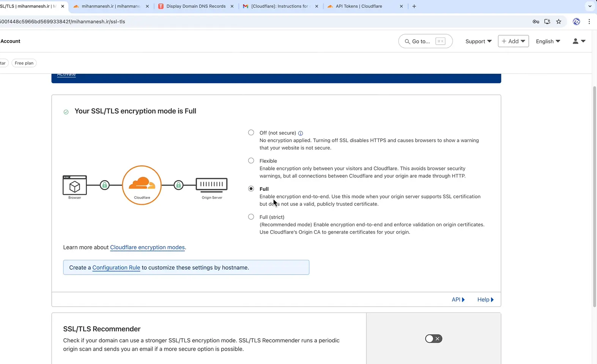Screen dimensions: 597x364
Task: Open the Add dropdown menu
Action: coord(513,41)
